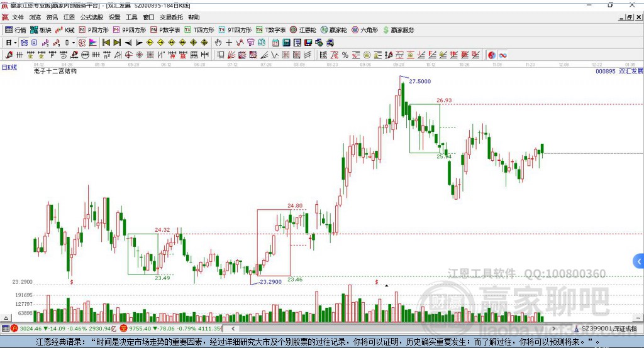Toggle the 权 adjustment button
The height and width of the screenshot is (348, 644).
point(82,43)
